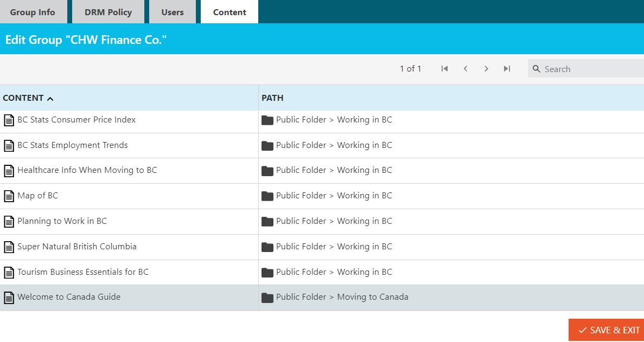The image size is (644, 342).
Task: Click the path text in the Map of BC row
Action: 334,196
